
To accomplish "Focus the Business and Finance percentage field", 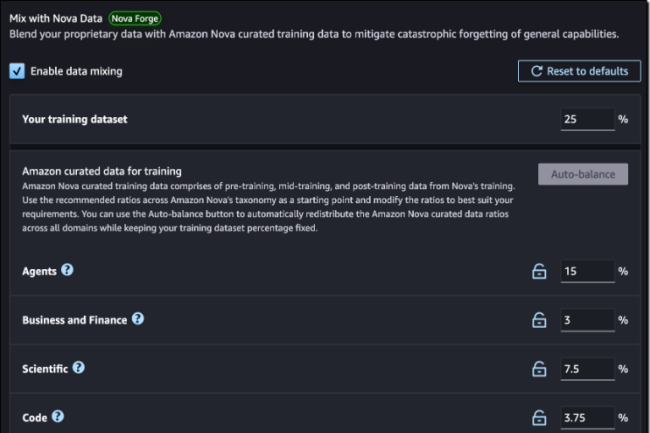I will (586, 321).
